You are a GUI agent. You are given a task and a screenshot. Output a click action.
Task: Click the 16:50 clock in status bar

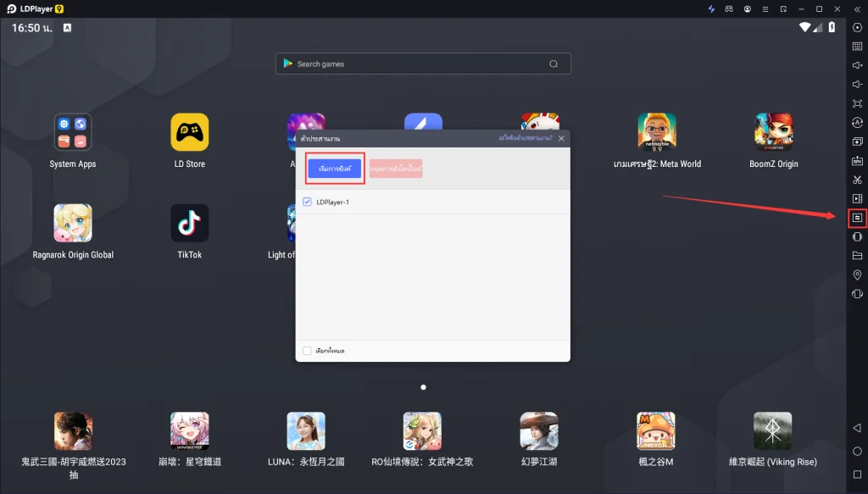pos(32,28)
